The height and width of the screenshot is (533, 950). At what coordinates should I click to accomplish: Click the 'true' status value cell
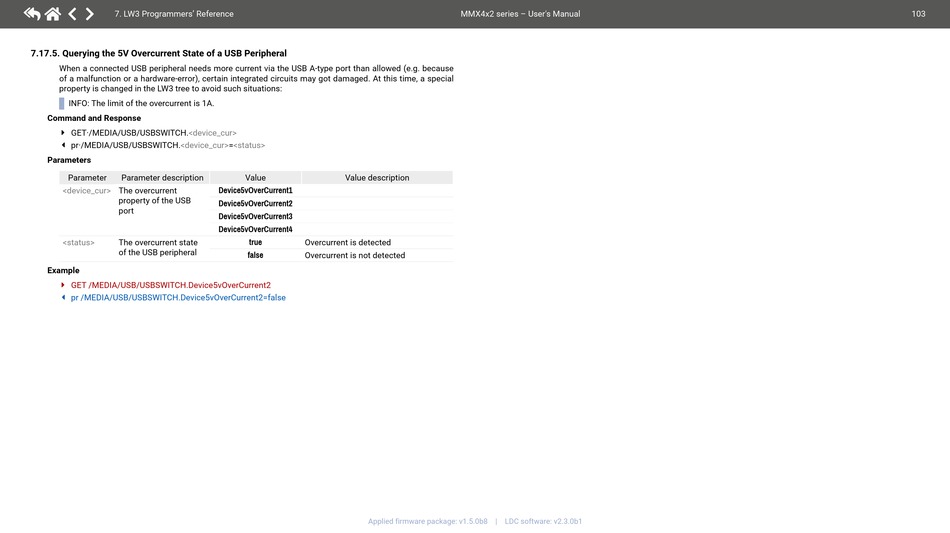point(255,242)
